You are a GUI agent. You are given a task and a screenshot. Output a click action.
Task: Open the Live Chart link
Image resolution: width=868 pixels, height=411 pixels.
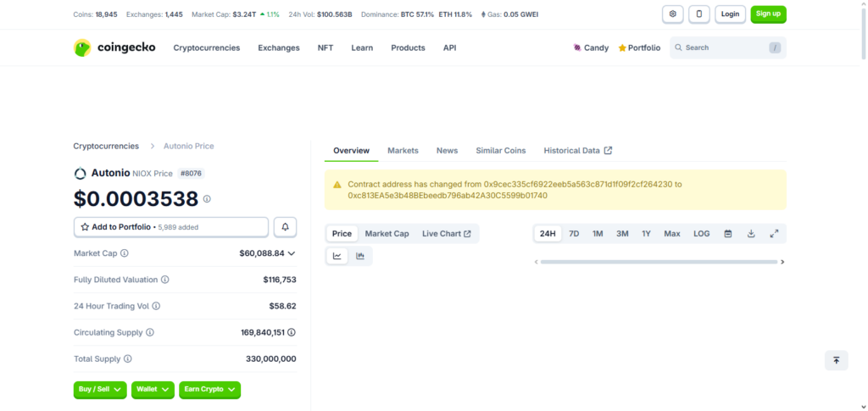446,233
